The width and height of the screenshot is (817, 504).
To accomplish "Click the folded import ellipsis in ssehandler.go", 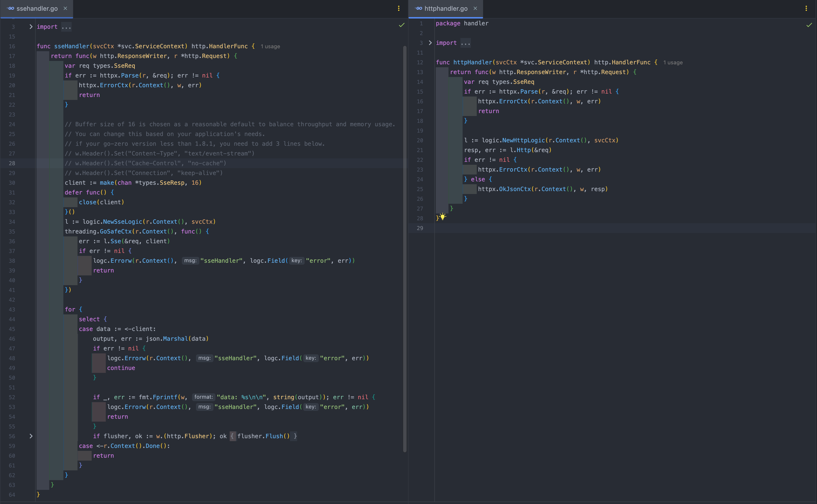I will click(x=66, y=27).
